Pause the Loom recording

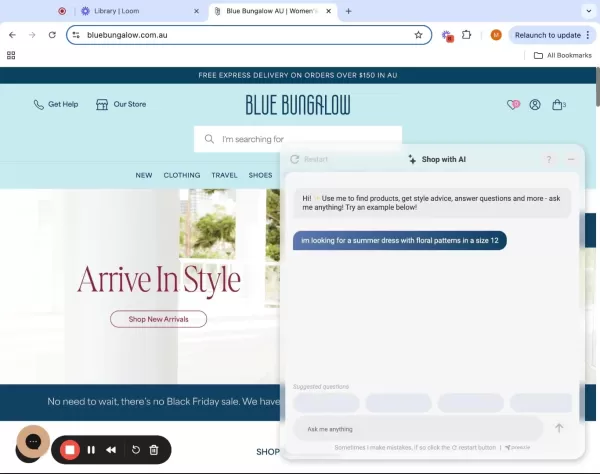point(91,450)
